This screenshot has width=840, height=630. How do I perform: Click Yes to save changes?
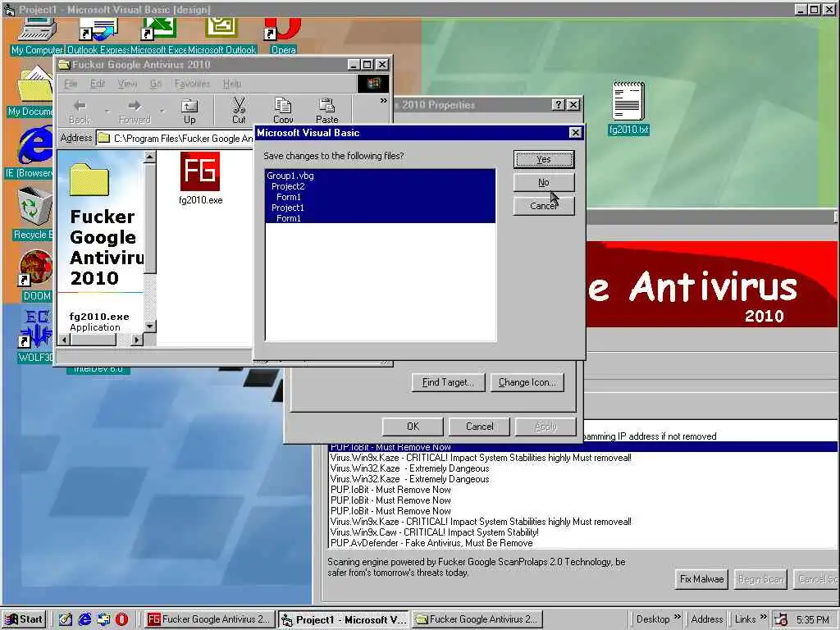tap(544, 159)
